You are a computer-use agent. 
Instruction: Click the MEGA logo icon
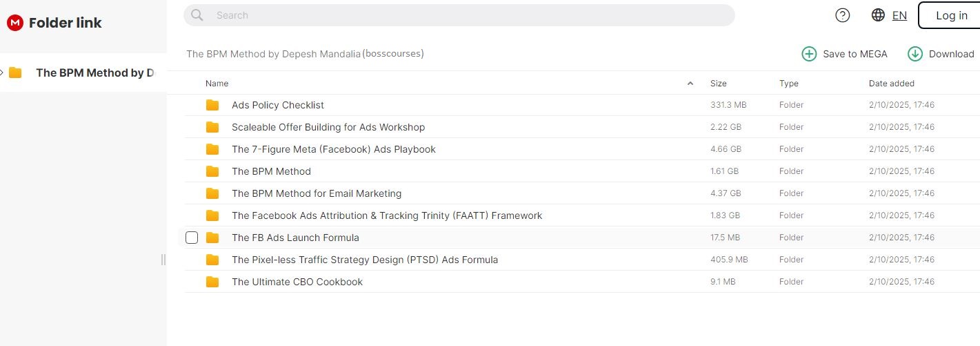15,23
